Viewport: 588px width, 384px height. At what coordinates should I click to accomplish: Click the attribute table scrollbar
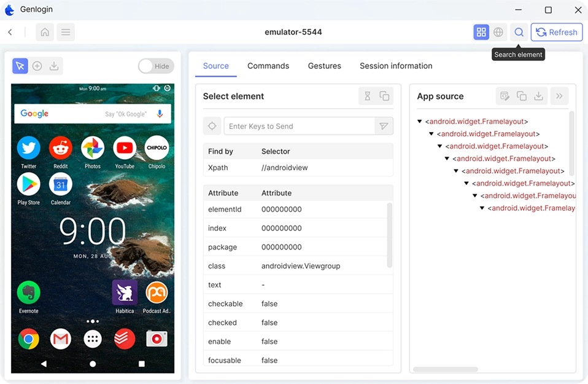(x=389, y=235)
